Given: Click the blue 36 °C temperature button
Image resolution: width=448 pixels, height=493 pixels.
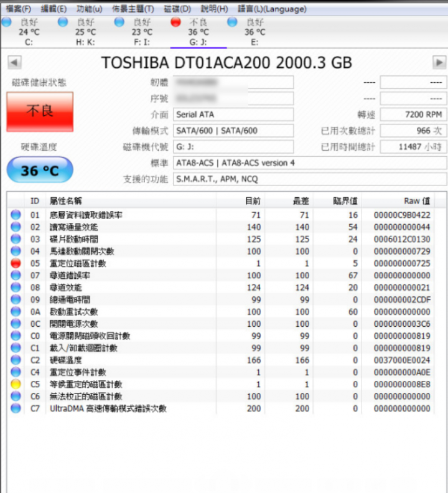Looking at the screenshot, I should pyautogui.click(x=40, y=170).
